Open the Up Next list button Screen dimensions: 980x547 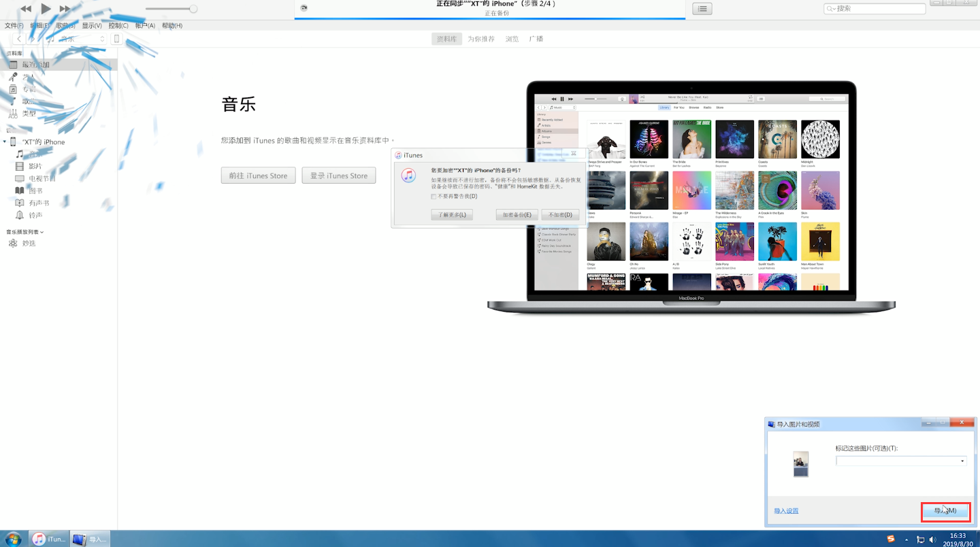[702, 9]
